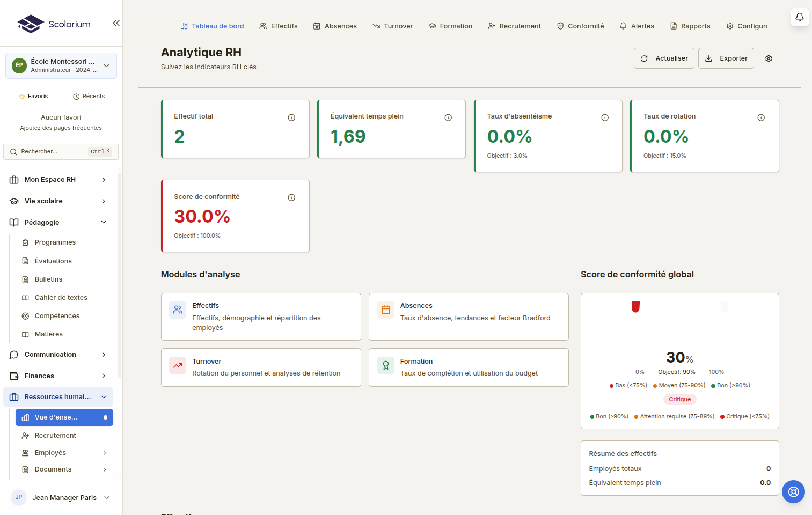Image resolution: width=812 pixels, height=515 pixels.
Task: Click the notification bell icon
Action: (x=799, y=17)
